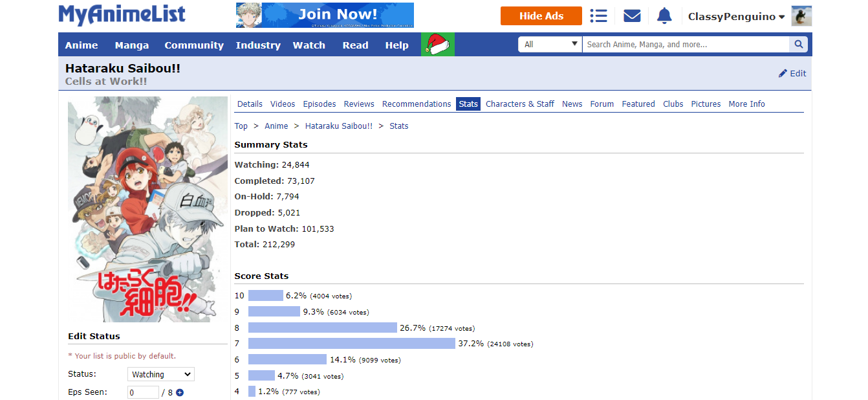Open the Community navigation menu
The image size is (868, 400).
coord(194,45)
